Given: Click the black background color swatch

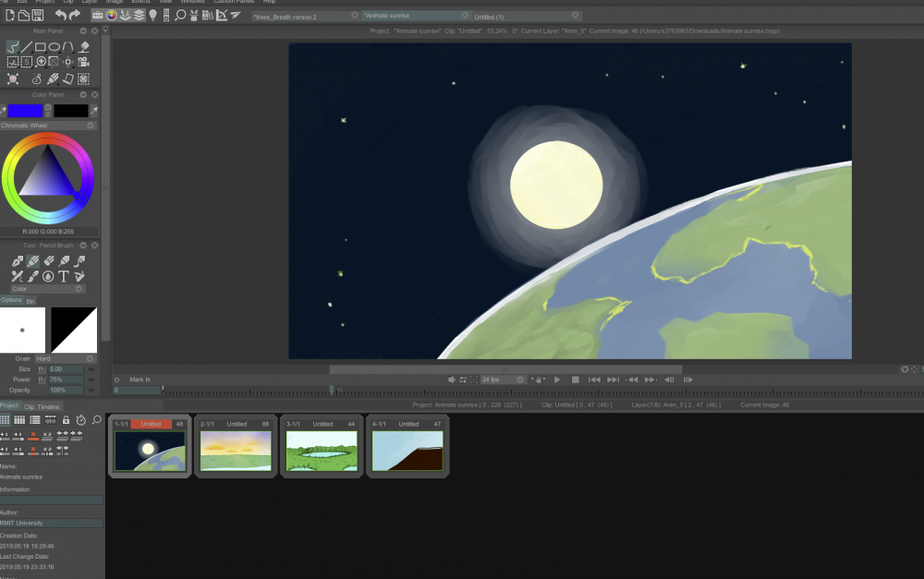Looking at the screenshot, I should tap(71, 111).
